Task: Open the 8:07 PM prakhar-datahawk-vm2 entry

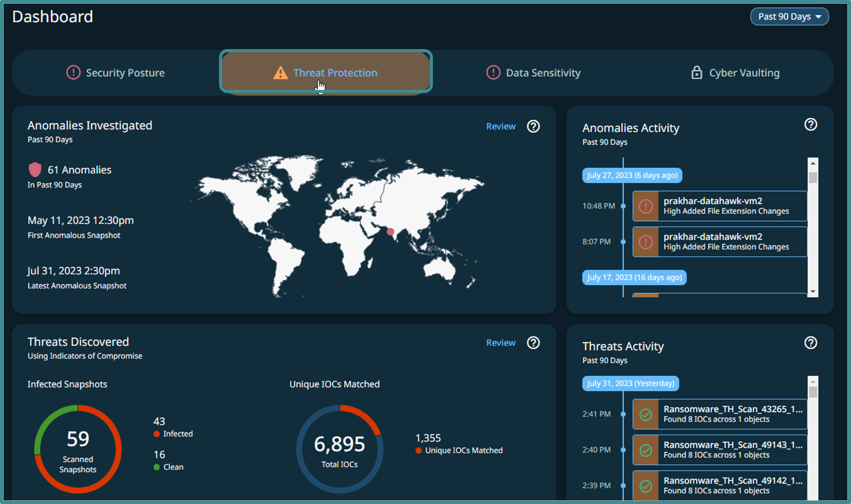Action: point(720,242)
